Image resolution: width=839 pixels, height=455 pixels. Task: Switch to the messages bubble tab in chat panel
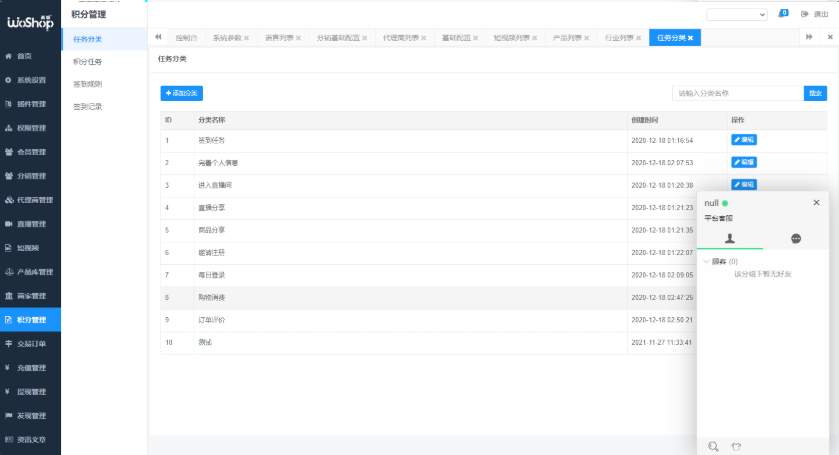coord(796,239)
